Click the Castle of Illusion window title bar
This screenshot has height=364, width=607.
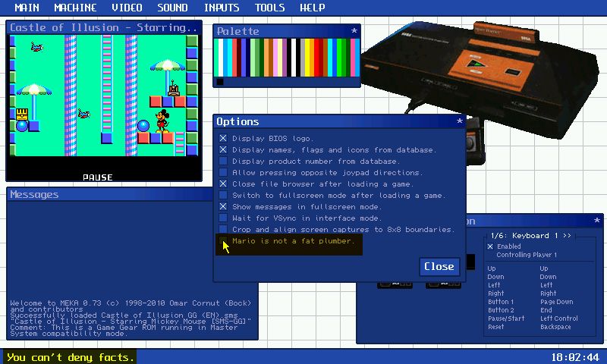point(104,27)
